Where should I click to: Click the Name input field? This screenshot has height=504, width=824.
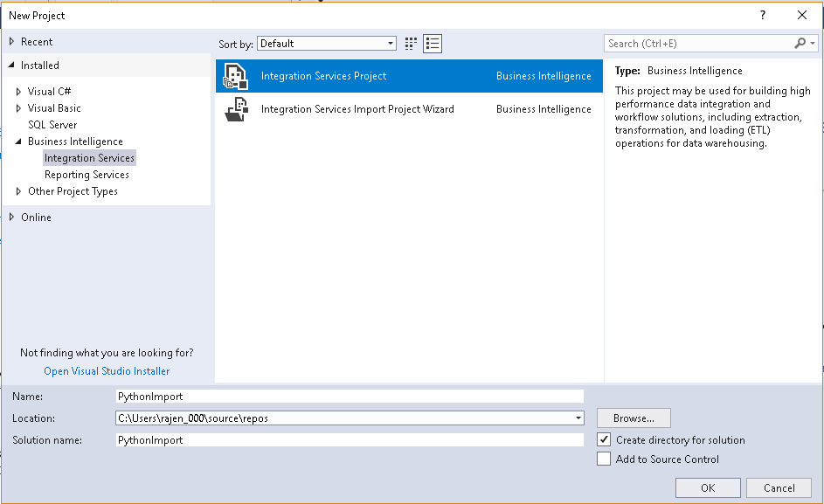point(350,397)
